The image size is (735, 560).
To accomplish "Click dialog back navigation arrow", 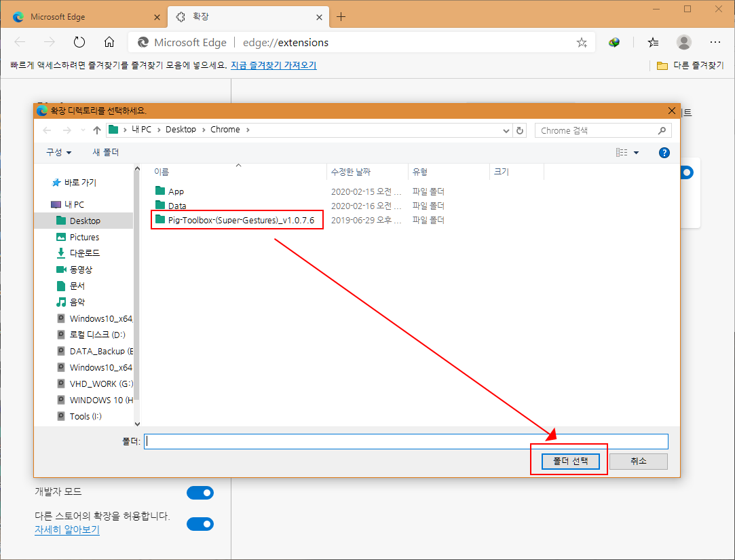I will pyautogui.click(x=47, y=130).
